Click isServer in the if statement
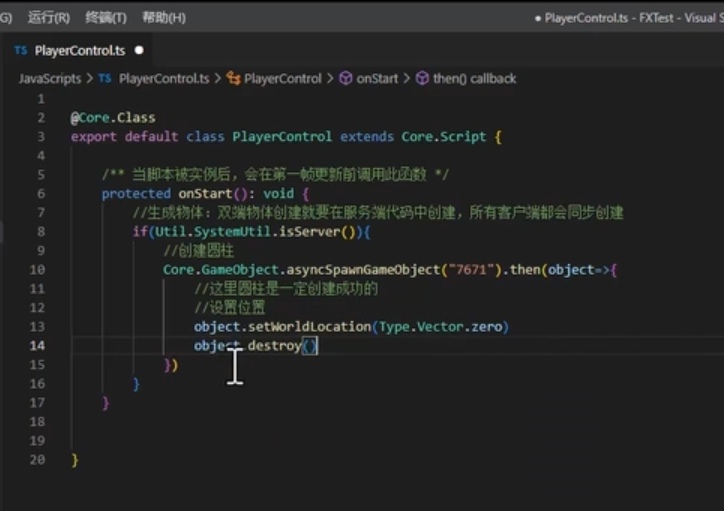This screenshot has height=511, width=724. (309, 231)
